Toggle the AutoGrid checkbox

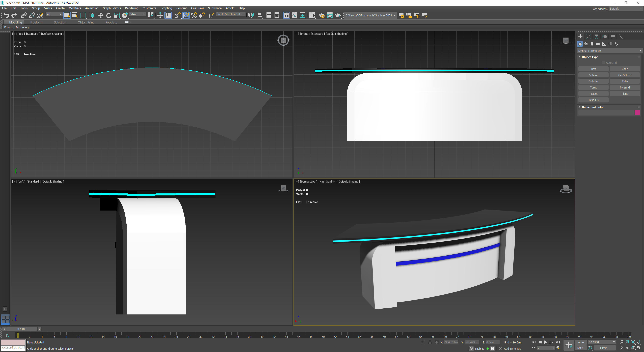pyautogui.click(x=603, y=63)
